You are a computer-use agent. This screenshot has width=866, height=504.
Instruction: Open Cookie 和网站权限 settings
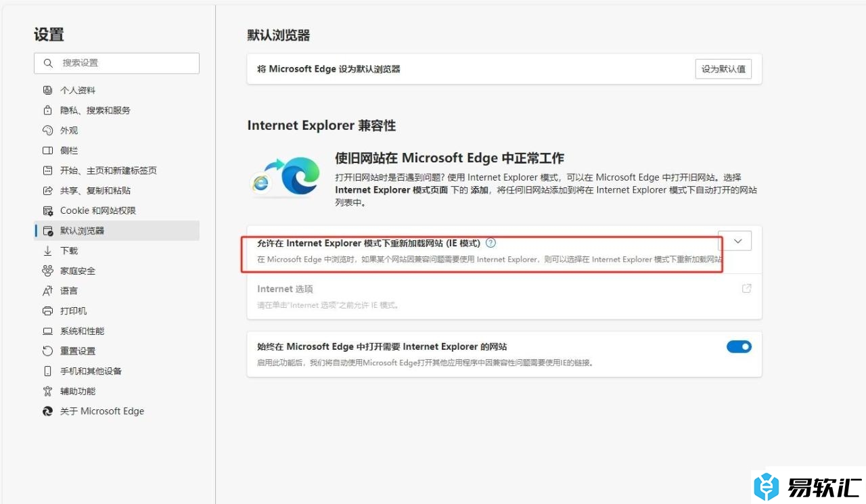point(116,210)
